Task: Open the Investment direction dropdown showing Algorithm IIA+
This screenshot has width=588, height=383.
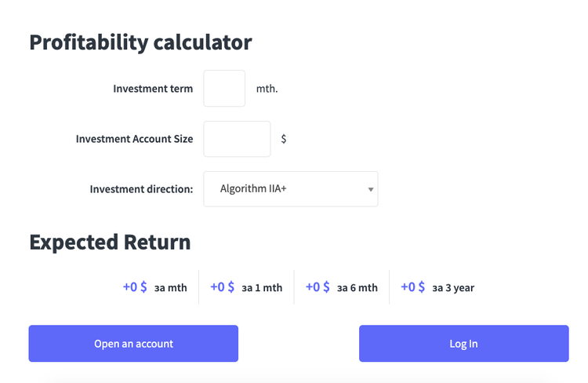Action: [x=290, y=189]
